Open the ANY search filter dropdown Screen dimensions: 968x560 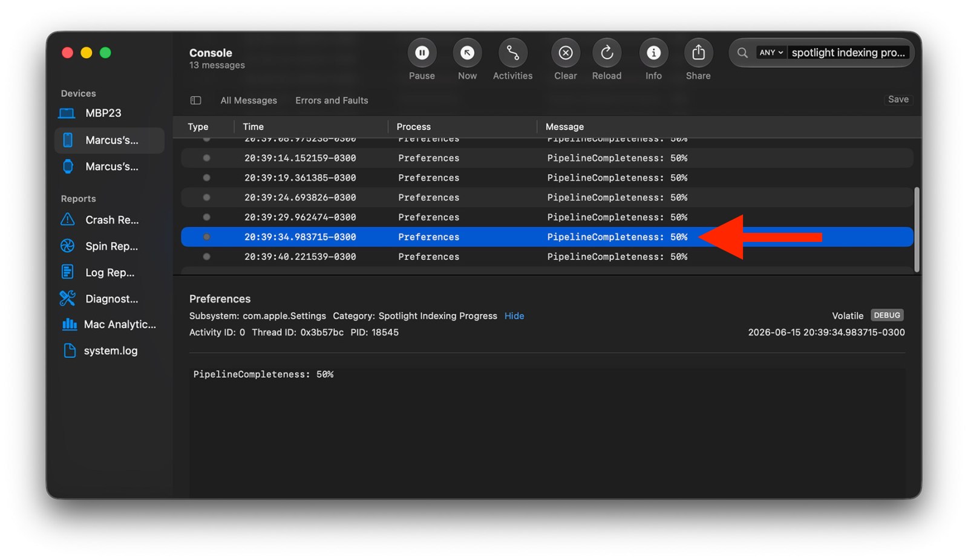[771, 53]
